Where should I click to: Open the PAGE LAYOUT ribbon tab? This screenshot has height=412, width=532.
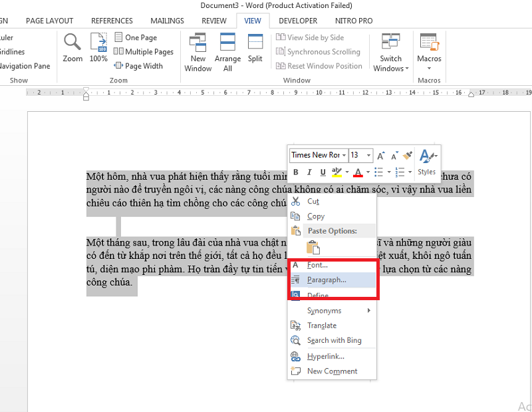pos(49,21)
